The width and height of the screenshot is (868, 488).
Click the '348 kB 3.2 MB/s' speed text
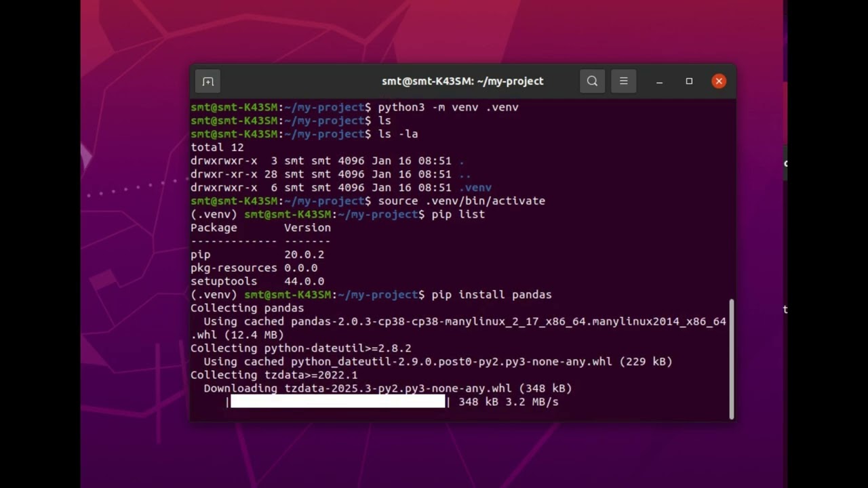(509, 402)
